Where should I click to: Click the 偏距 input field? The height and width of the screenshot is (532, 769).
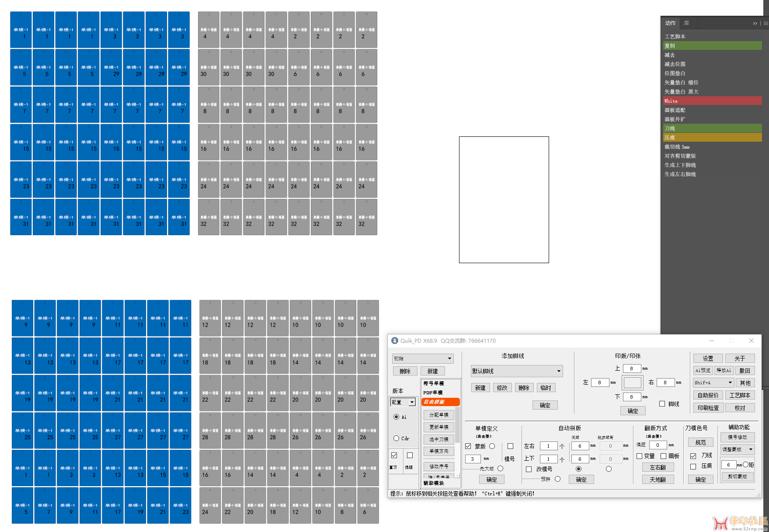tap(658, 445)
